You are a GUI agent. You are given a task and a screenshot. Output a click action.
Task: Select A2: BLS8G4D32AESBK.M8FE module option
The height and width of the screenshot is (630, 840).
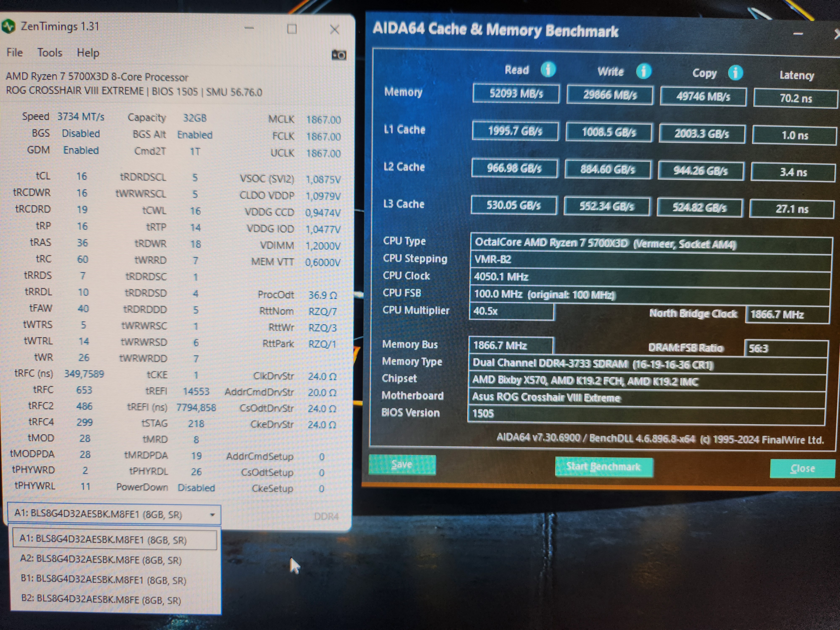click(x=101, y=560)
